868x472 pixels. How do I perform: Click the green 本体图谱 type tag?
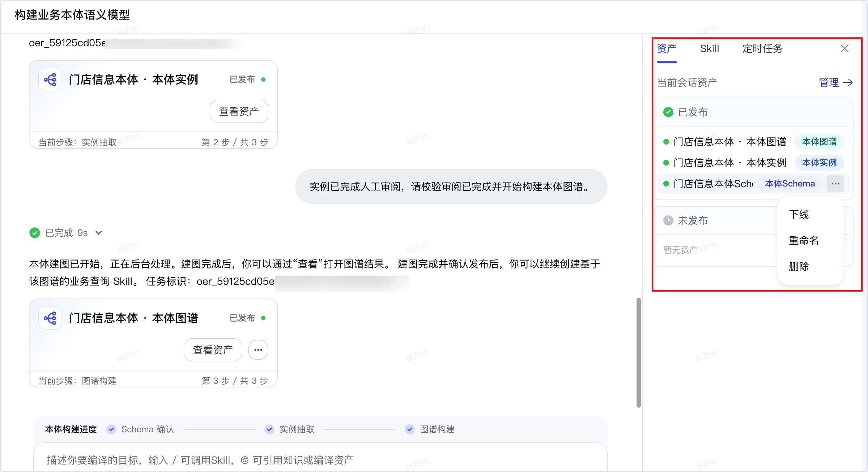[x=820, y=142]
